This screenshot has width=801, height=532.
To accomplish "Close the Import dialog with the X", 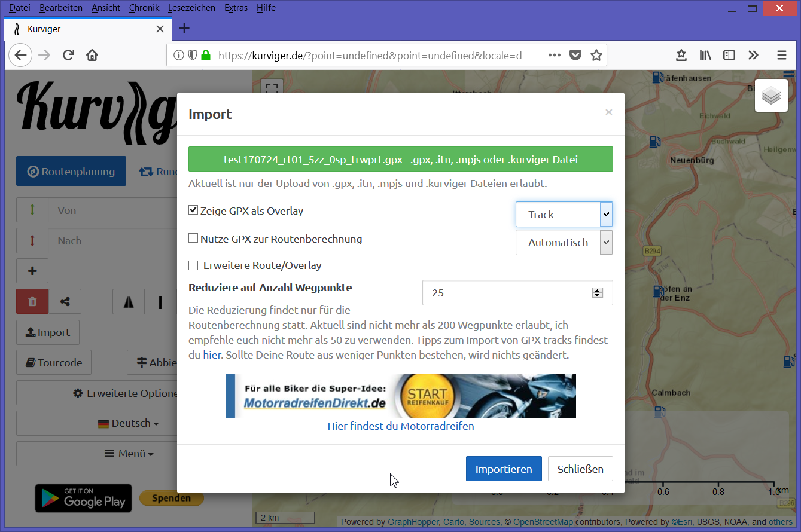I will click(608, 112).
